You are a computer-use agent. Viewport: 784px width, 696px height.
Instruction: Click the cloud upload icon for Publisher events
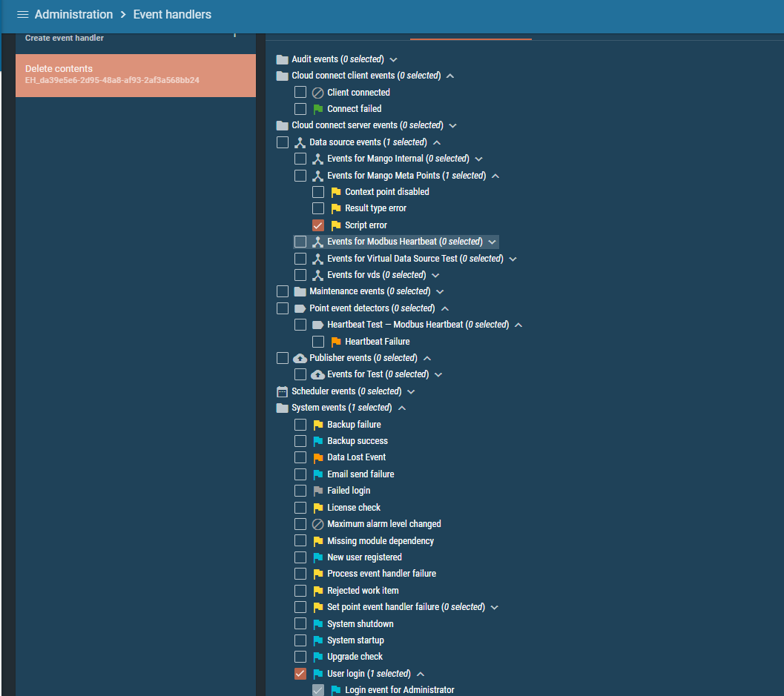click(x=300, y=358)
